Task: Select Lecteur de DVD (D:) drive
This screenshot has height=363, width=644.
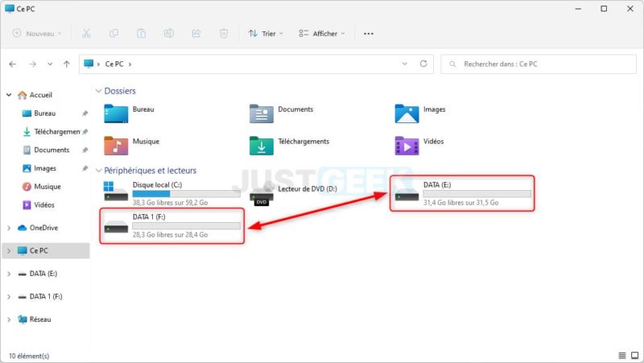Action: click(293, 193)
